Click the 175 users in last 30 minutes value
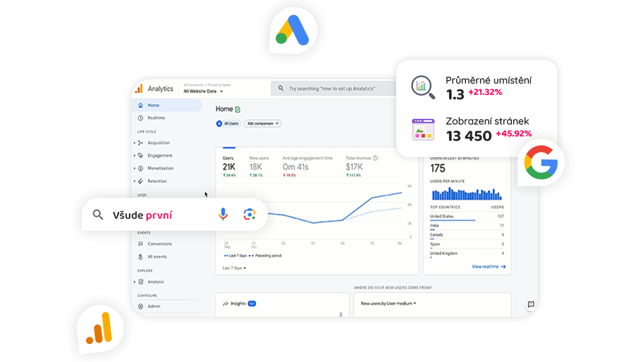The image size is (644, 362). [x=438, y=168]
